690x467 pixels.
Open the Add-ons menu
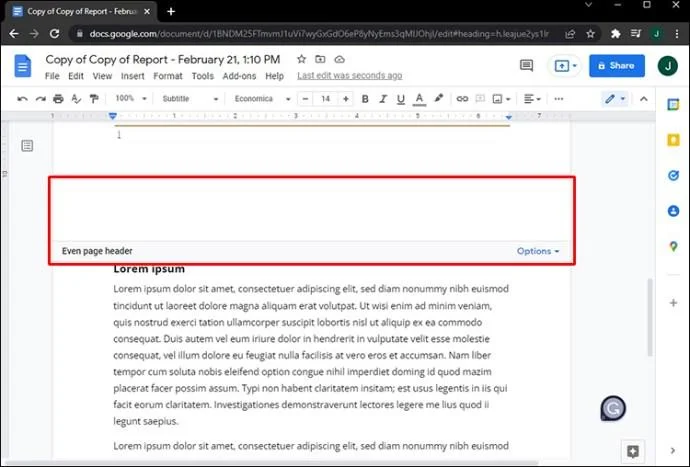tap(239, 76)
